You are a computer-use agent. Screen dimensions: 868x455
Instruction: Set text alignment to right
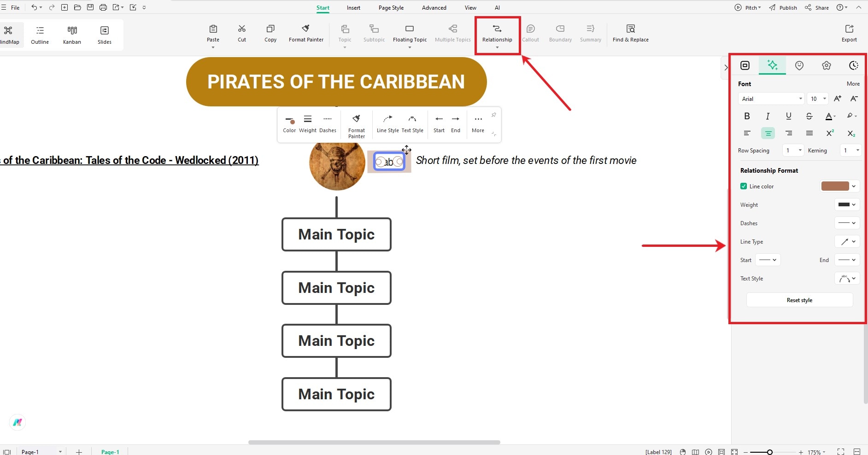click(x=789, y=133)
